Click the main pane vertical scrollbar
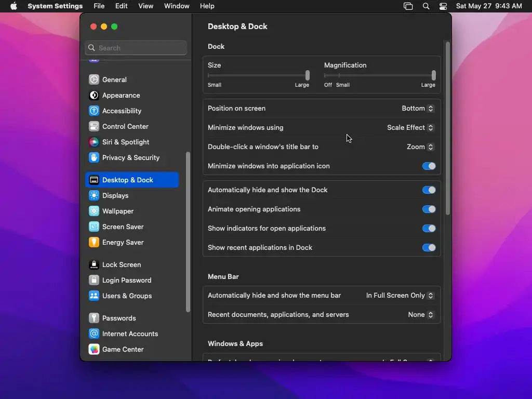Screen dimensions: 532x399 pyautogui.click(x=448, y=128)
